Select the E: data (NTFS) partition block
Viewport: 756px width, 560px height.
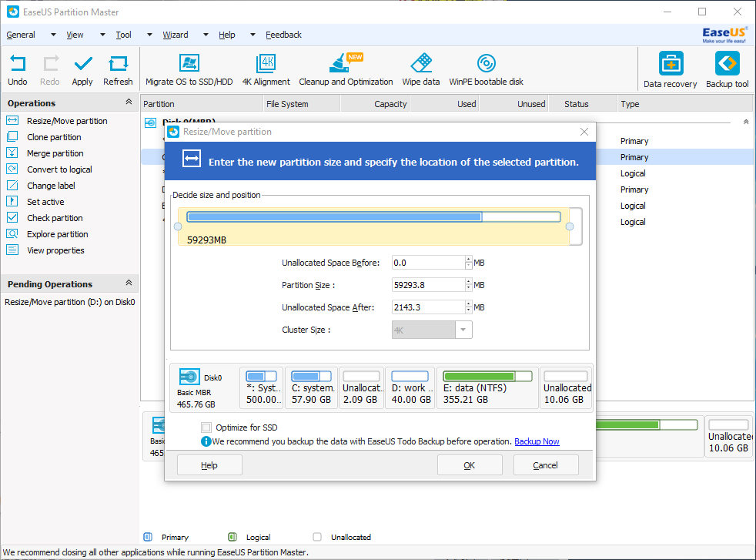coord(487,387)
